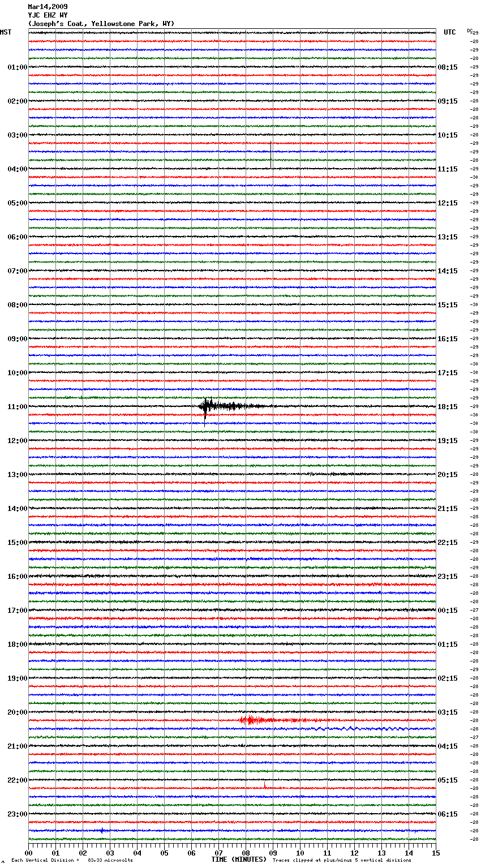Image resolution: width=481 pixels, height=868 pixels.
Task: Click minute 13 on the bottom time axis
Action: click(381, 853)
